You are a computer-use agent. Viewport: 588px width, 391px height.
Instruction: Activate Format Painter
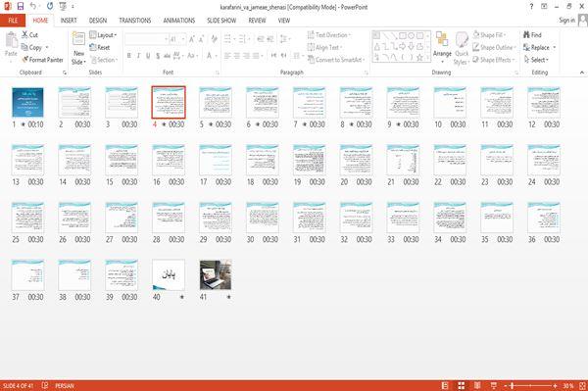(x=42, y=60)
